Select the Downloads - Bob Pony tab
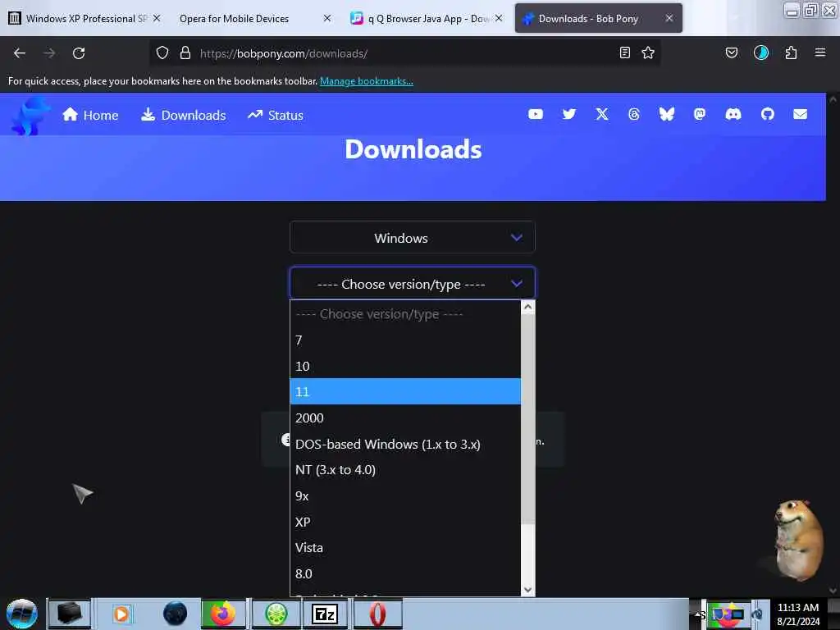Screen dimensions: 840x630 (598, 18)
